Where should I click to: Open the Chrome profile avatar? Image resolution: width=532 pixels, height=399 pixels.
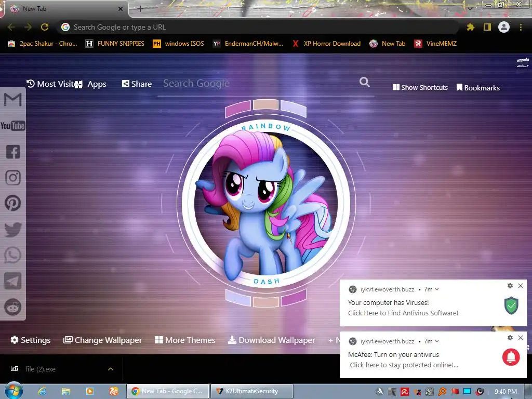[x=504, y=27]
